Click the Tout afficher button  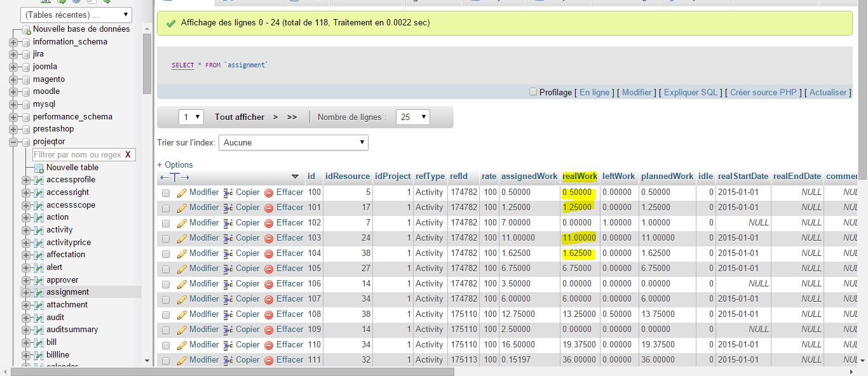(x=239, y=117)
